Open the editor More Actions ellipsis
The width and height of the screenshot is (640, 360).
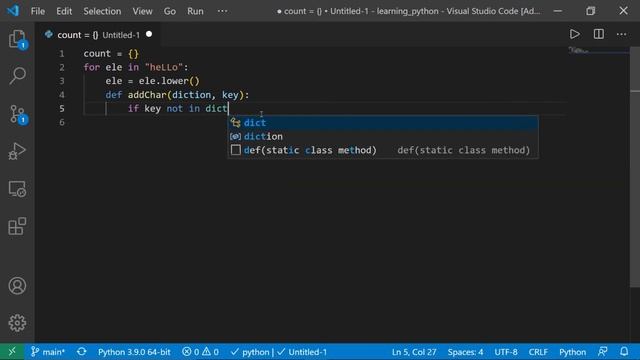[x=621, y=34]
